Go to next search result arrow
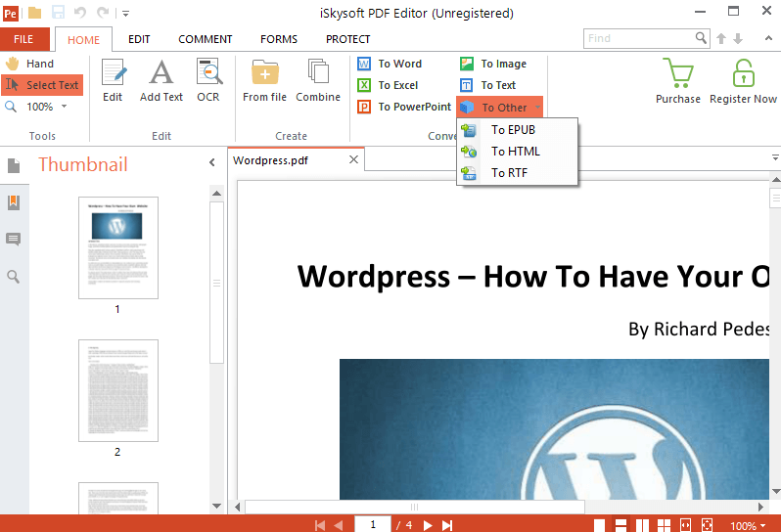This screenshot has height=532, width=781. pos(738,39)
